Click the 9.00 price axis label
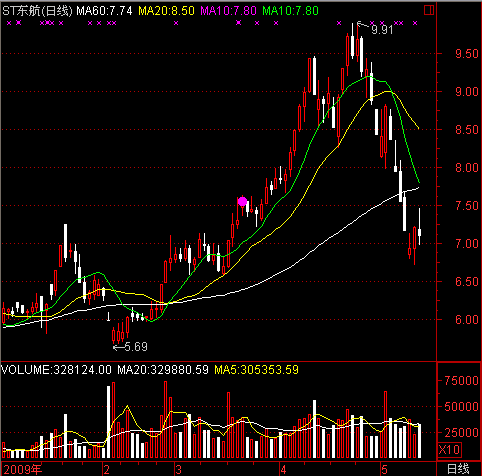 467,92
